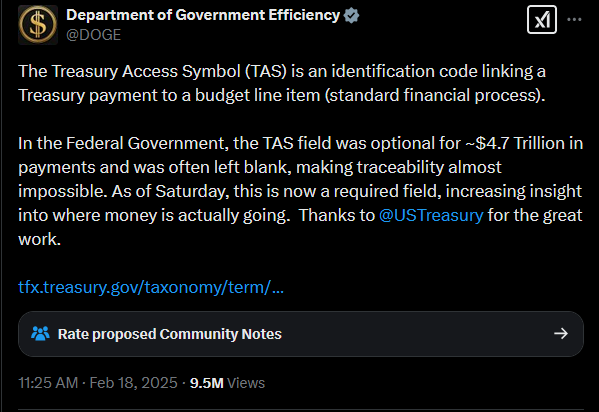
Task: Click the blue-gray verified checkmark badge
Action: [x=351, y=16]
